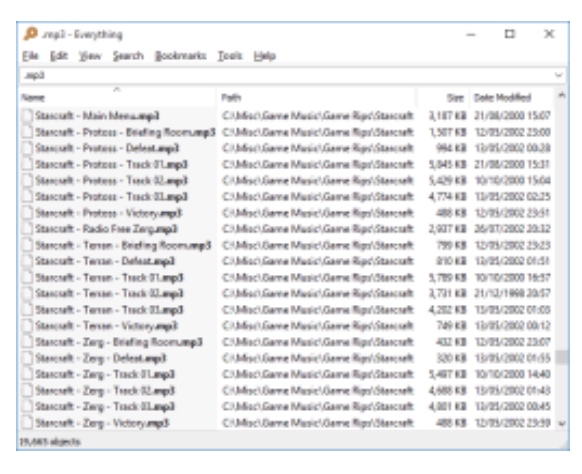Image resolution: width=582 pixels, height=474 pixels.
Task: Open the Tools menu
Action: pyautogui.click(x=230, y=56)
